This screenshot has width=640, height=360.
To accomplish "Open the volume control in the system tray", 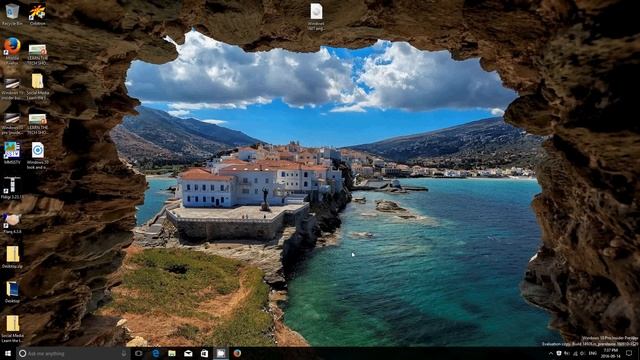I will pos(582,353).
